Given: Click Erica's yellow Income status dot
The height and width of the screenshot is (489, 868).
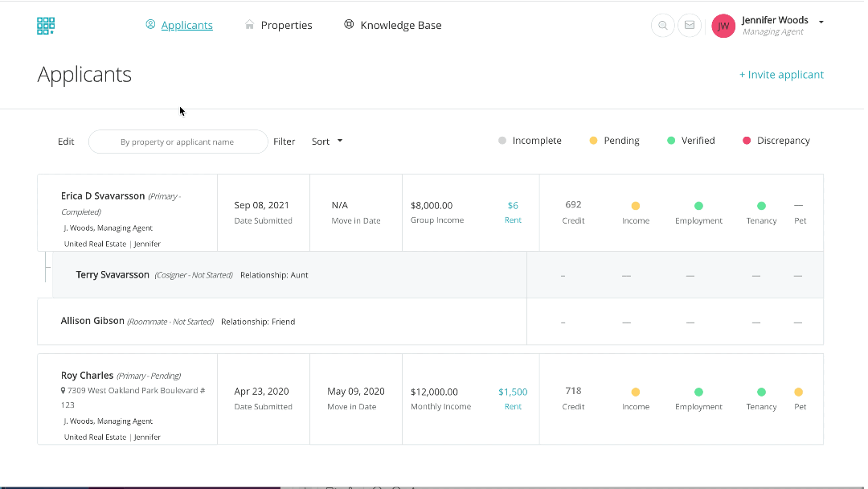Looking at the screenshot, I should click(636, 206).
